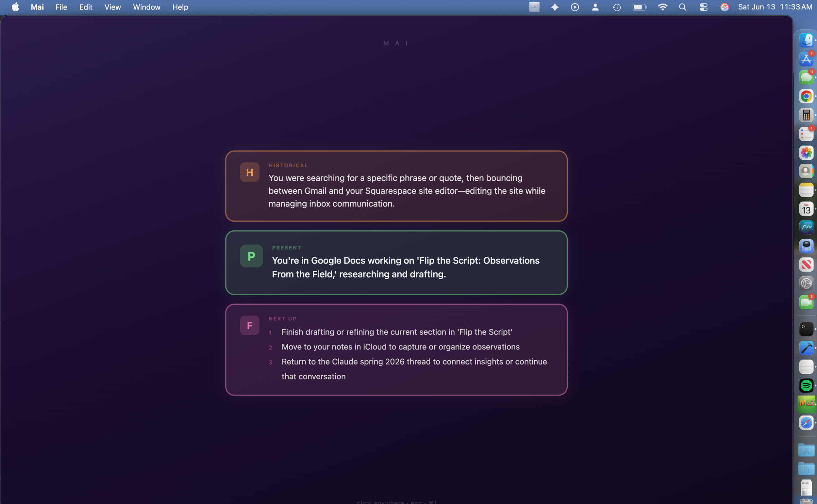817x504 pixels.
Task: Open the Preview app in the dock
Action: pyautogui.click(x=806, y=246)
